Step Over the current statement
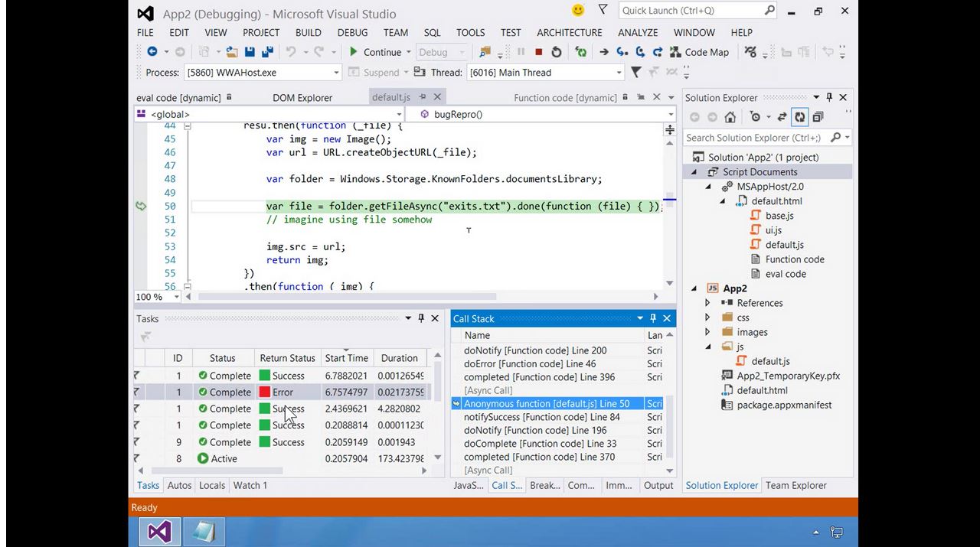 click(x=640, y=52)
